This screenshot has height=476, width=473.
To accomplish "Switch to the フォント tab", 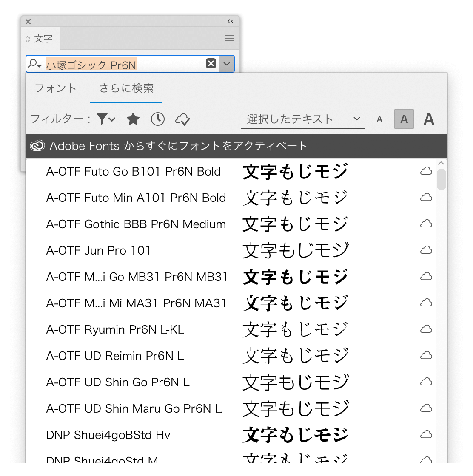I will click(x=56, y=88).
